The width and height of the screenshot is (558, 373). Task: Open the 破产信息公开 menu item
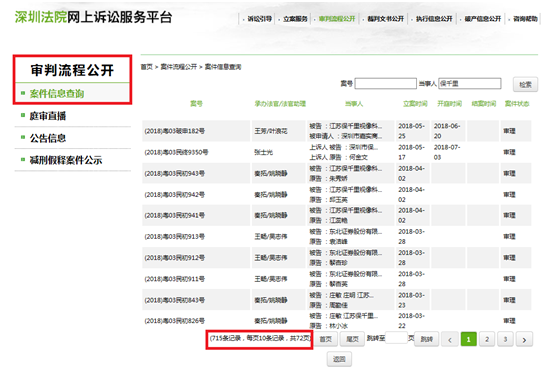(483, 19)
